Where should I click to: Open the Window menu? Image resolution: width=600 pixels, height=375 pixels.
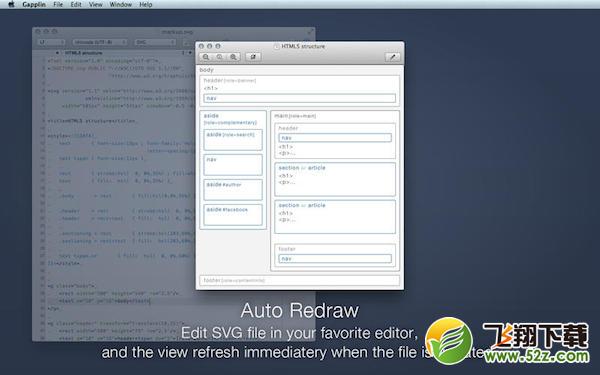121,5
